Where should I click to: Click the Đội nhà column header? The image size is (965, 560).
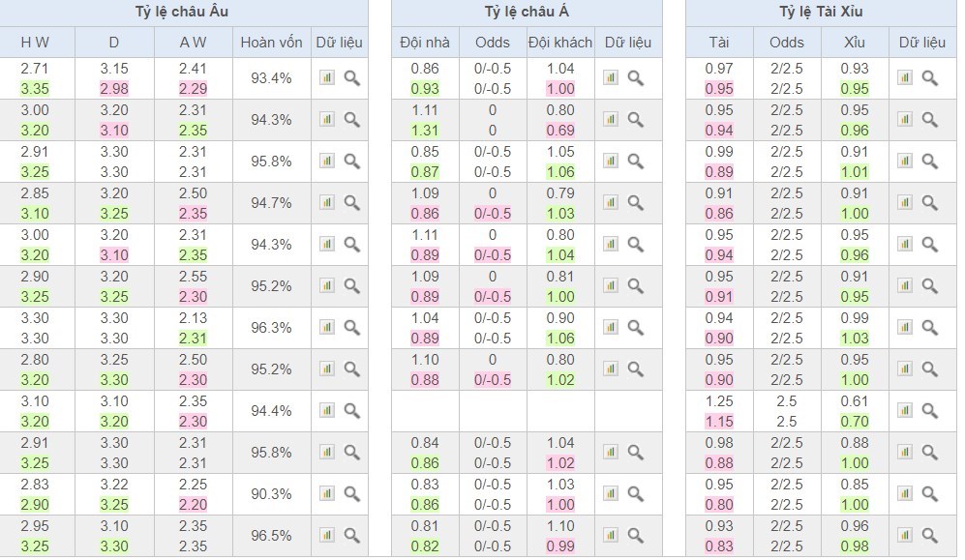[x=425, y=43]
